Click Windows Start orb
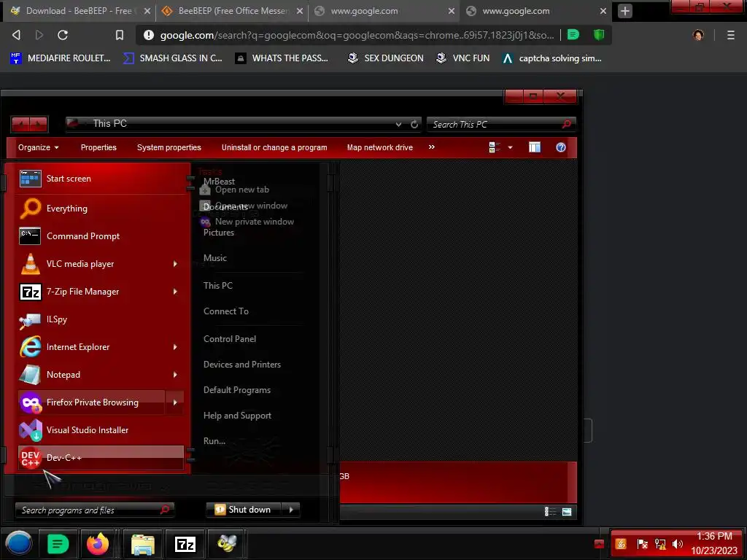The width and height of the screenshot is (747, 560). point(19,543)
